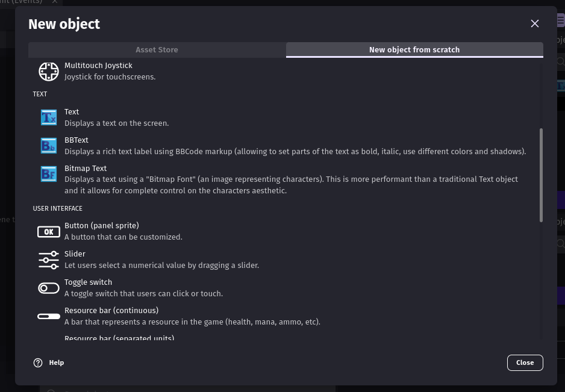Screen dimensions: 565x392
Task: Close the (Events) tab
Action: click(x=54, y=2)
